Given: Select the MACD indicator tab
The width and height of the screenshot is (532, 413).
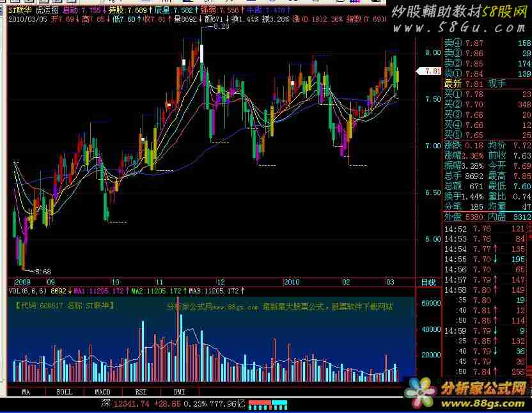Looking at the screenshot, I should (x=102, y=392).
